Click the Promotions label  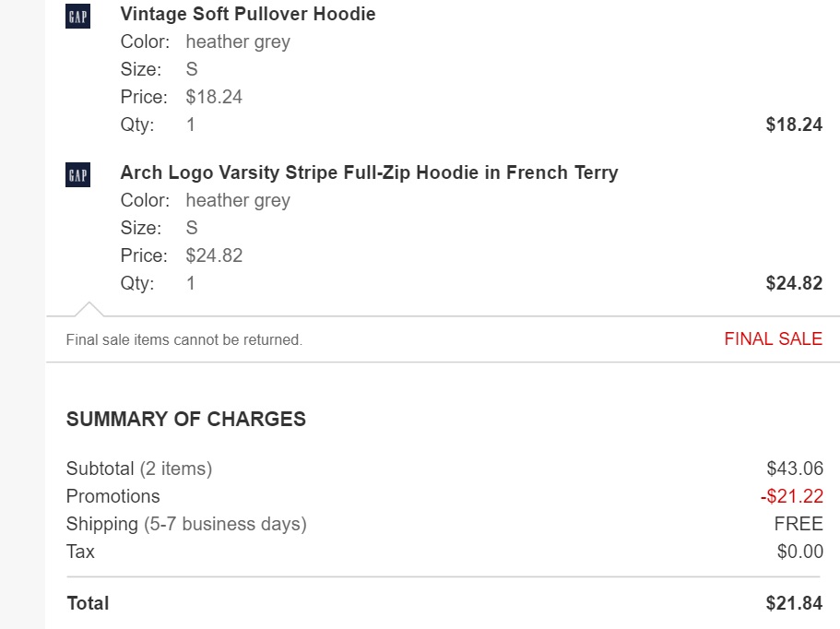tap(112, 496)
